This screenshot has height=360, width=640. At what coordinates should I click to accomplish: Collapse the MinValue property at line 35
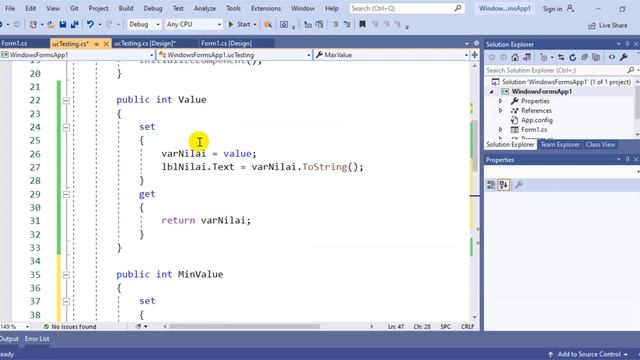click(x=66, y=275)
